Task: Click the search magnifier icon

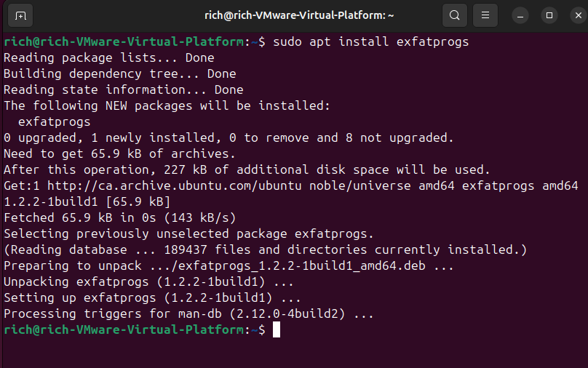Action: click(454, 15)
